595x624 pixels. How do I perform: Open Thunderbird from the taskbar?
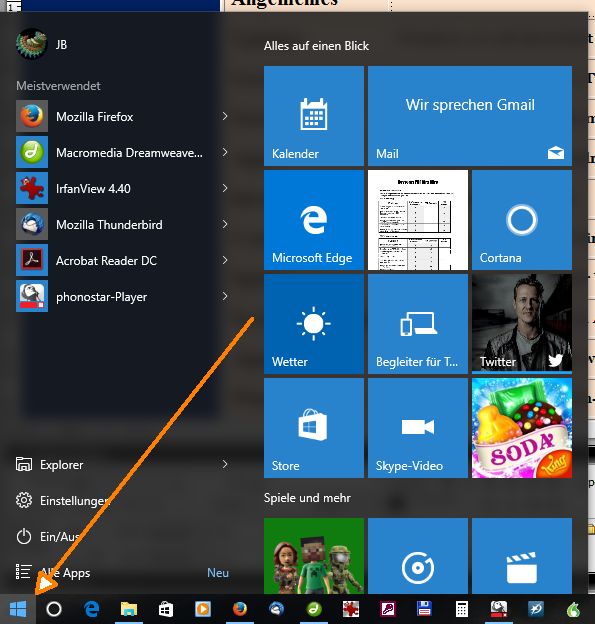(277, 609)
